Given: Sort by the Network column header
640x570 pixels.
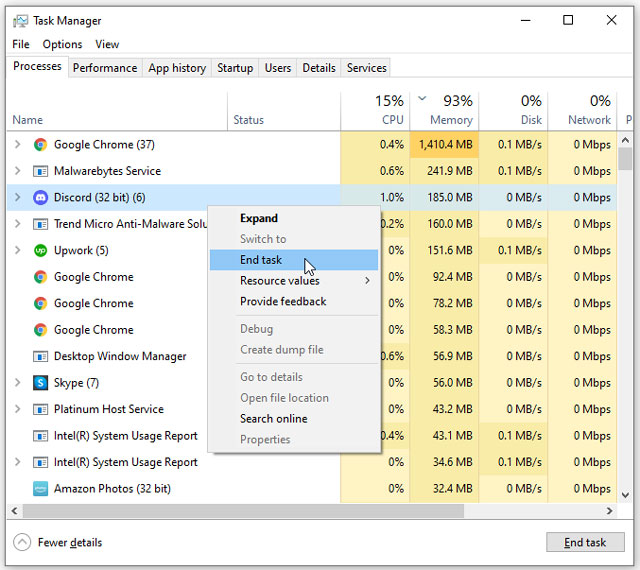Looking at the screenshot, I should pyautogui.click(x=582, y=111).
